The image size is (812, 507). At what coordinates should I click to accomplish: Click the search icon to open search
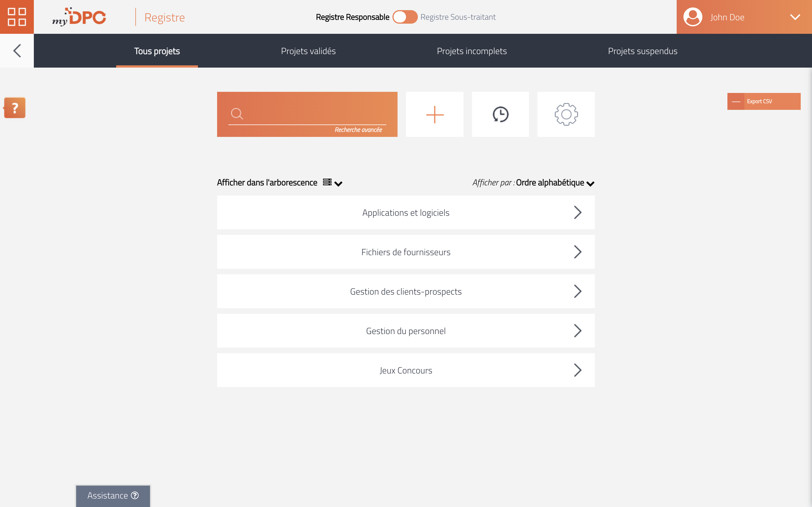click(x=237, y=114)
